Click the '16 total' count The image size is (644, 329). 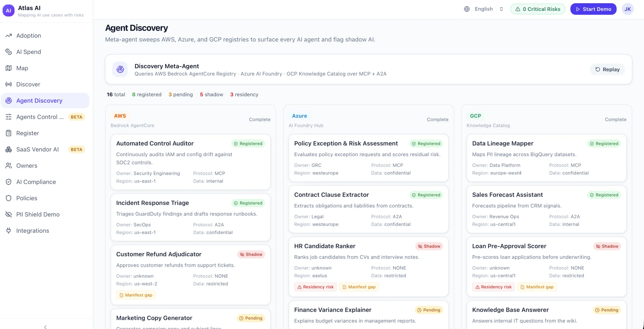point(116,94)
